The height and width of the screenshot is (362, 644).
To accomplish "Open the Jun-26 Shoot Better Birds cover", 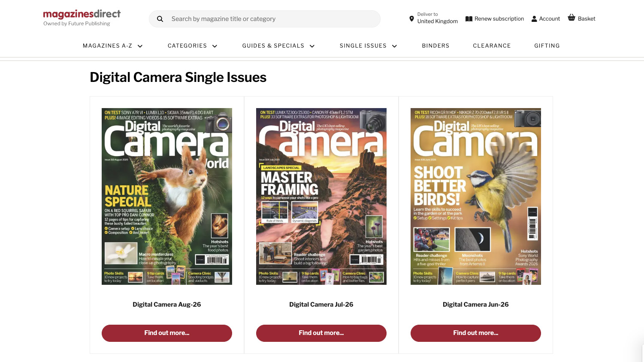I will (476, 196).
